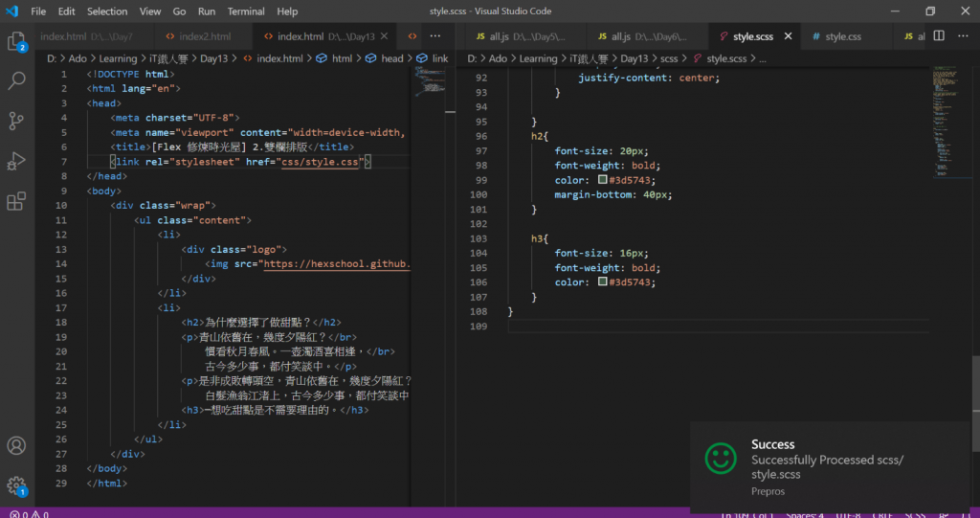The height and width of the screenshot is (518, 980).
Task: Expand the "scss" folder breadcrumb
Action: click(668, 58)
